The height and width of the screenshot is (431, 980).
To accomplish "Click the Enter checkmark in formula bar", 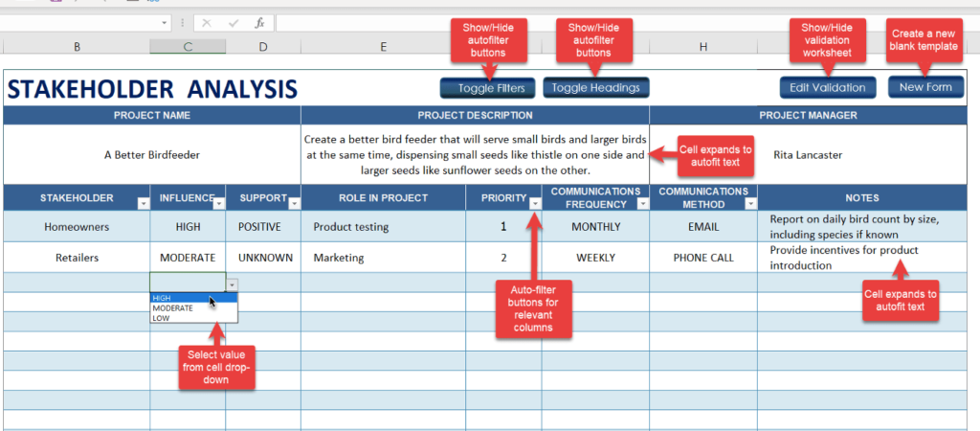I will (234, 22).
